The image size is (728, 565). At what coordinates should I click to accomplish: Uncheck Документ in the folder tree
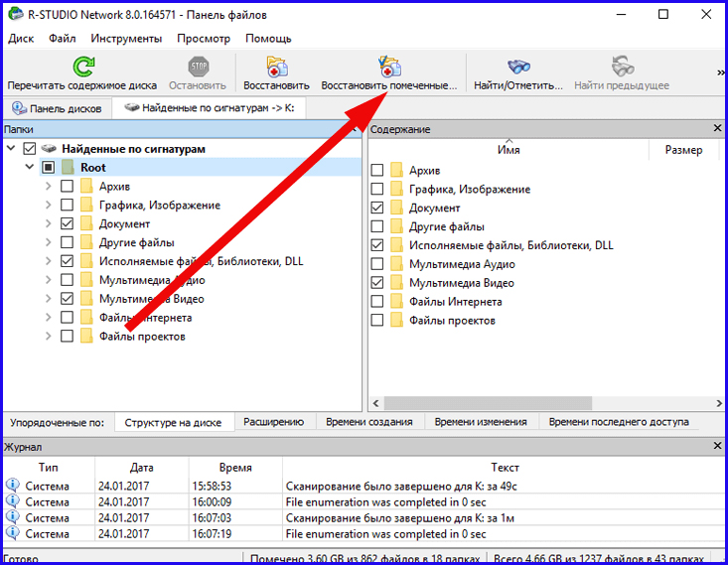[x=67, y=223]
